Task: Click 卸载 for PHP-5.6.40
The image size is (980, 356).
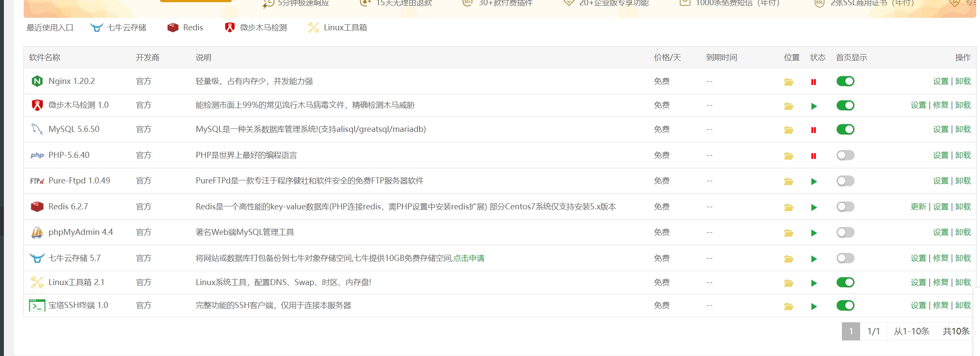Action: coord(963,155)
